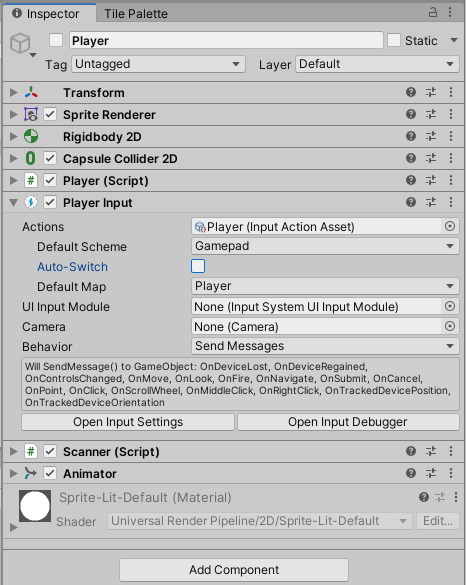Screen dimensions: 466x585
Task: Click the GameObject cube icon picker
Action: (22, 44)
